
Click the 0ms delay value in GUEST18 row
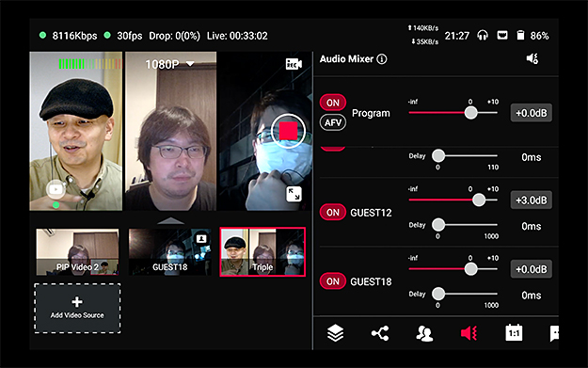[531, 296]
